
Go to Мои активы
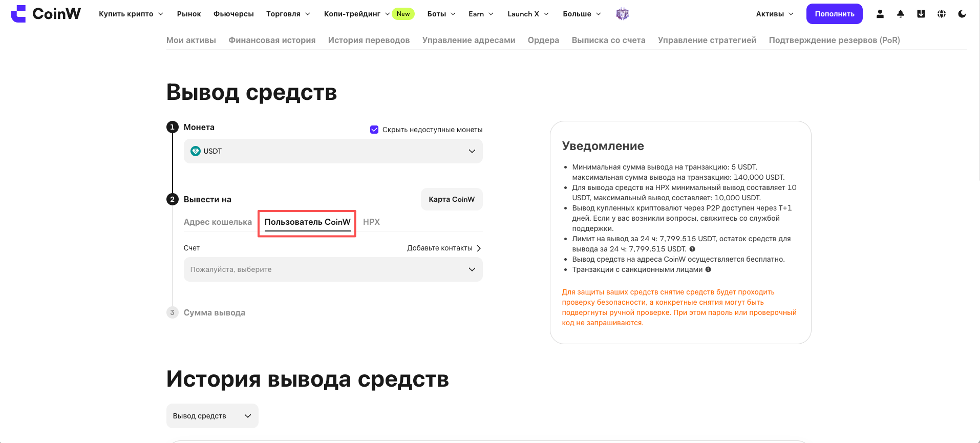point(191,40)
